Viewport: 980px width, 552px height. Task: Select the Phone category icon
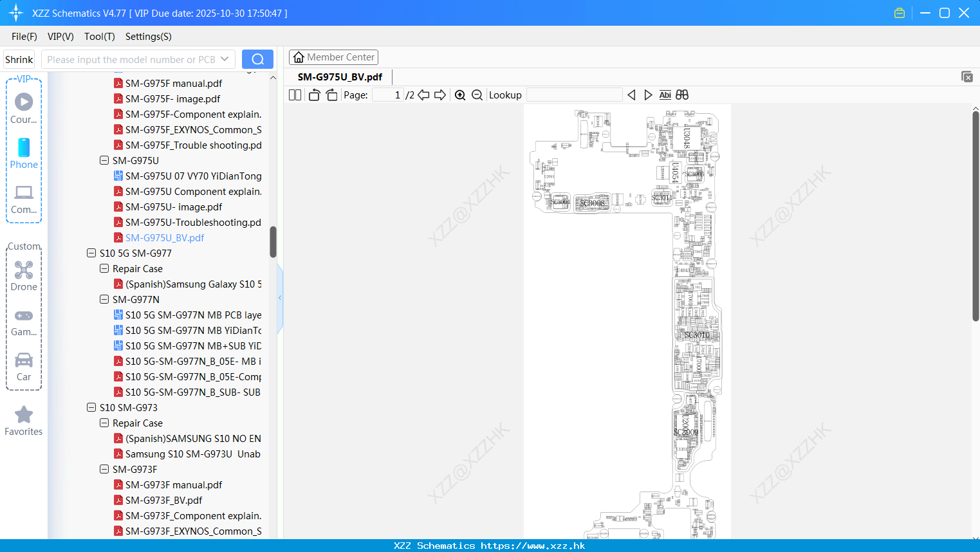(x=24, y=153)
